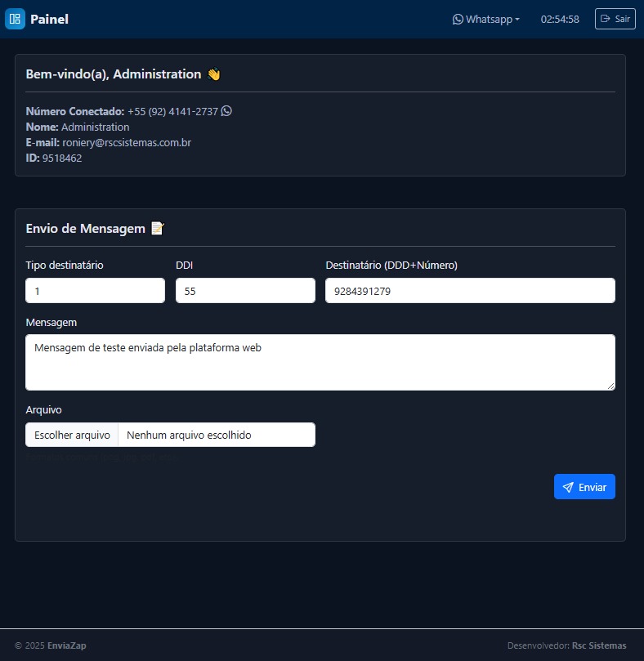
Task: Expand the Whatsapp dropdown caret
Action: 517,20
